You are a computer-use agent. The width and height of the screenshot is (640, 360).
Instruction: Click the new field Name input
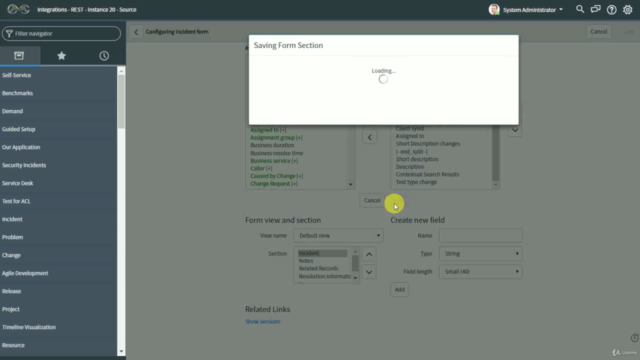pyautogui.click(x=480, y=236)
